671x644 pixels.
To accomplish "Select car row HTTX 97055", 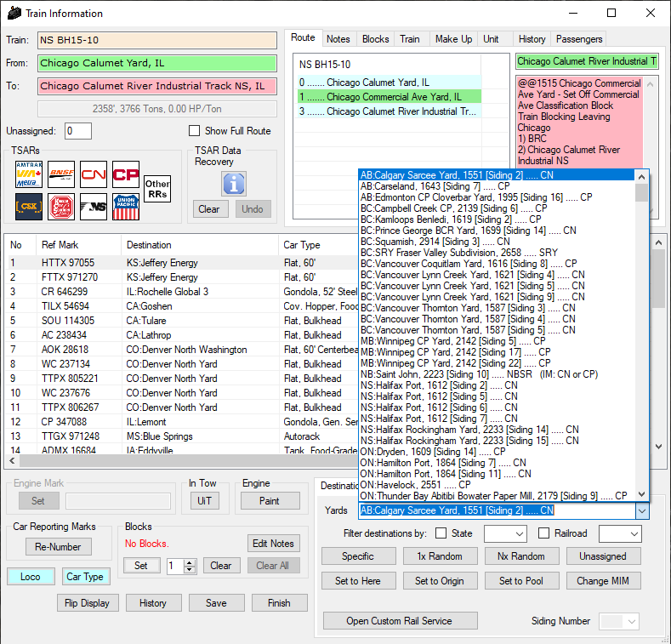I will 183,263.
